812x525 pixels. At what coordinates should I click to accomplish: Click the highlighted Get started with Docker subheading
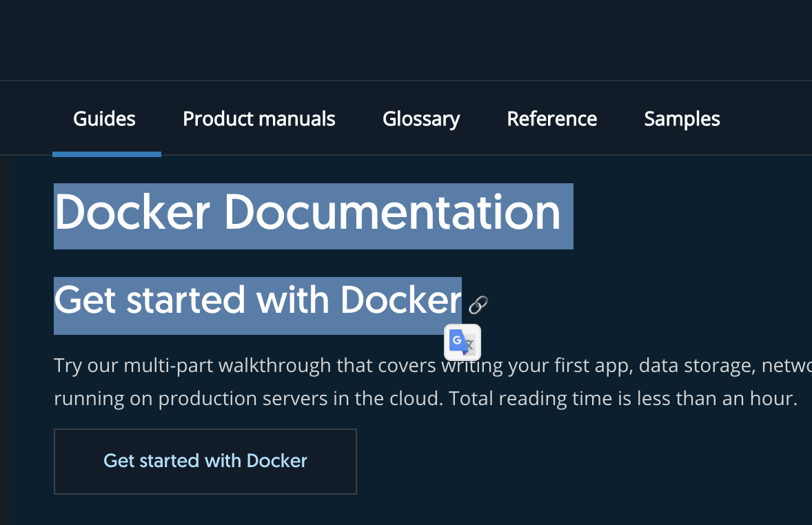tap(257, 300)
